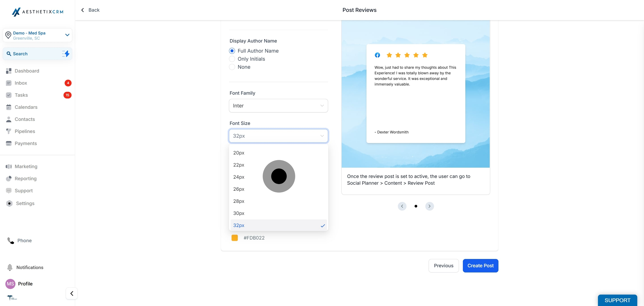Viewport: 644px width, 306px height.
Task: Open the Pipelines funnel icon
Action: (9, 131)
